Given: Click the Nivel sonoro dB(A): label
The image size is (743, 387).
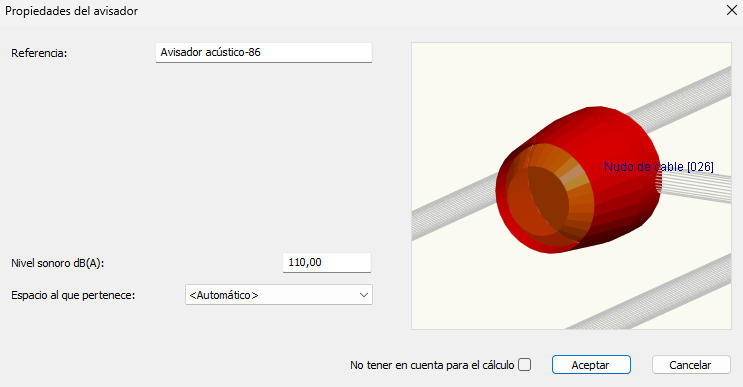Looking at the screenshot, I should (58, 263).
